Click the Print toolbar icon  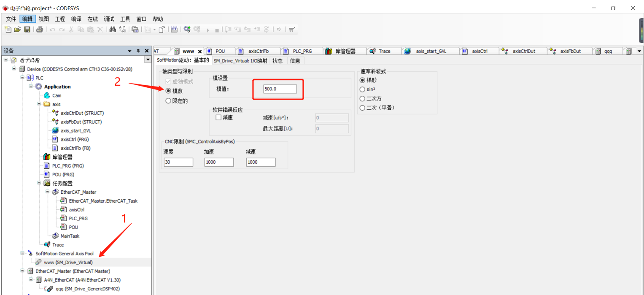pos(40,29)
